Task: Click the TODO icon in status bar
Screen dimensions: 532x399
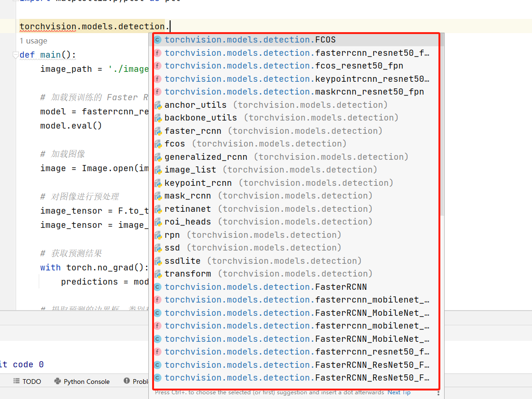Action: [x=16, y=381]
